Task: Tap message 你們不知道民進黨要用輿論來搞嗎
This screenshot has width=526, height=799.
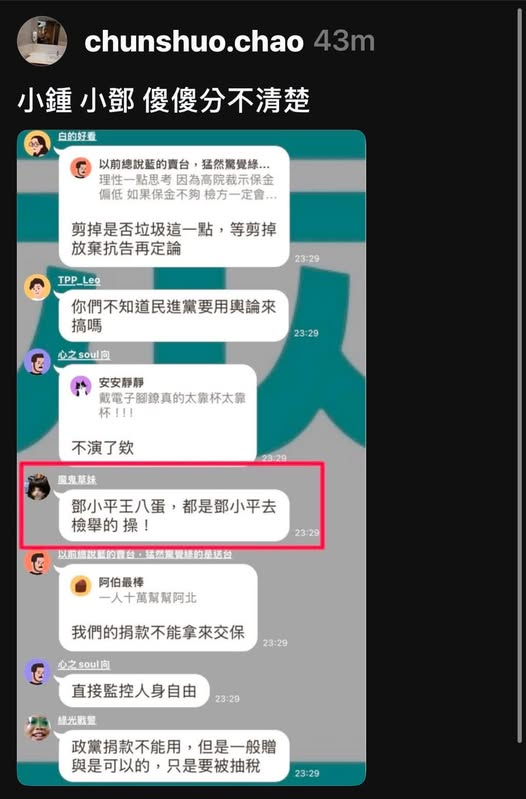Action: pos(174,315)
